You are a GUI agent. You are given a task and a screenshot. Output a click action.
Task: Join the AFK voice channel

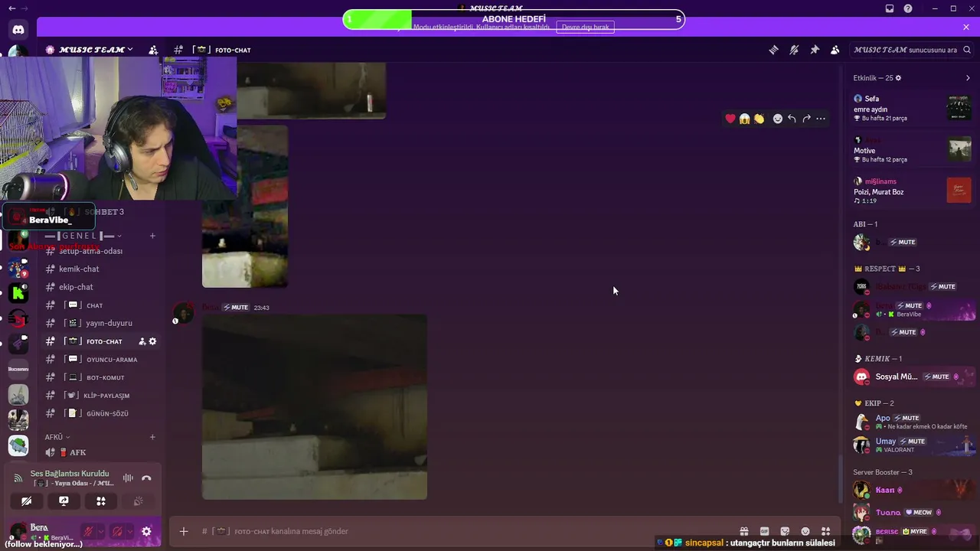click(101, 452)
